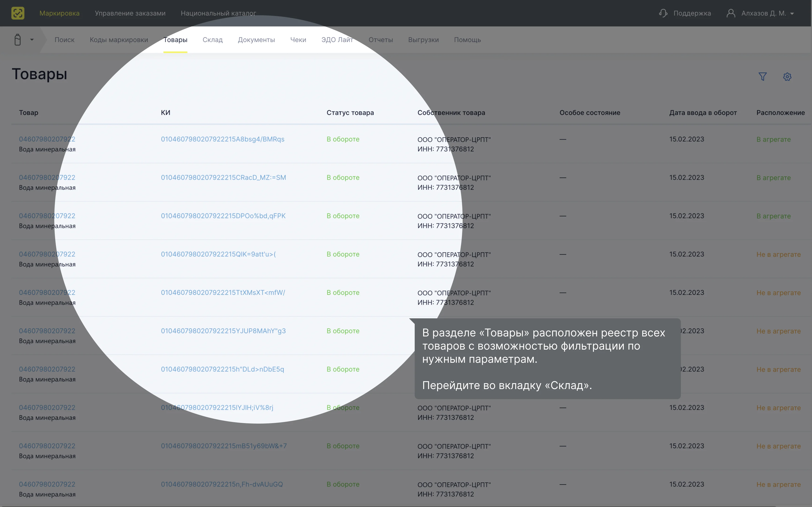Select the Товары tab
The height and width of the screenshot is (507, 812).
click(175, 39)
